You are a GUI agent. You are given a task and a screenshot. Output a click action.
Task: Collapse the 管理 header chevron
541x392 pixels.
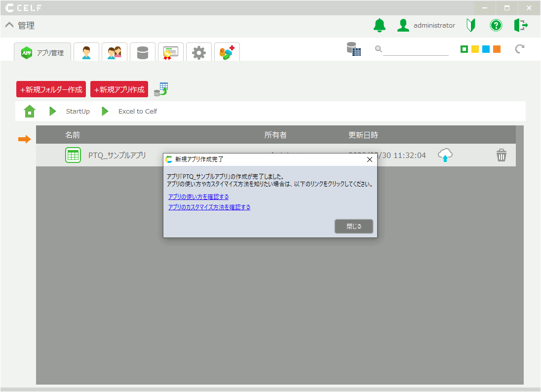pyautogui.click(x=9, y=26)
